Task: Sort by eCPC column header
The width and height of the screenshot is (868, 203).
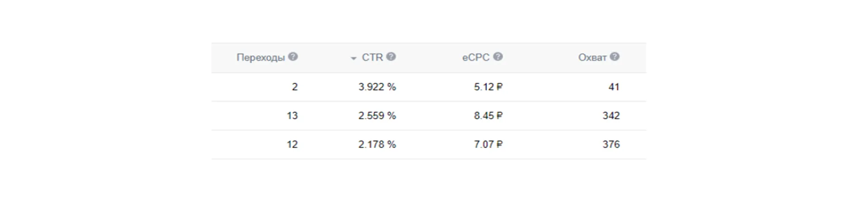Action: (476, 57)
